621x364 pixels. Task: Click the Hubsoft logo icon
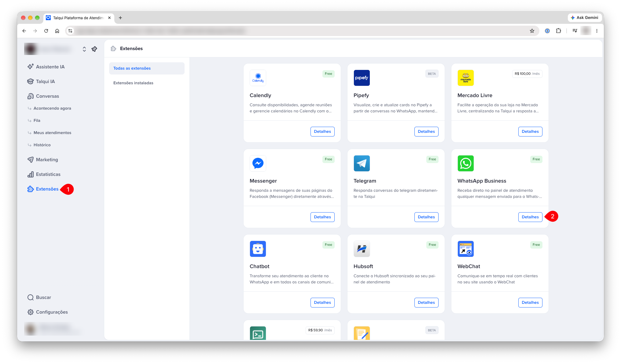pyautogui.click(x=362, y=249)
